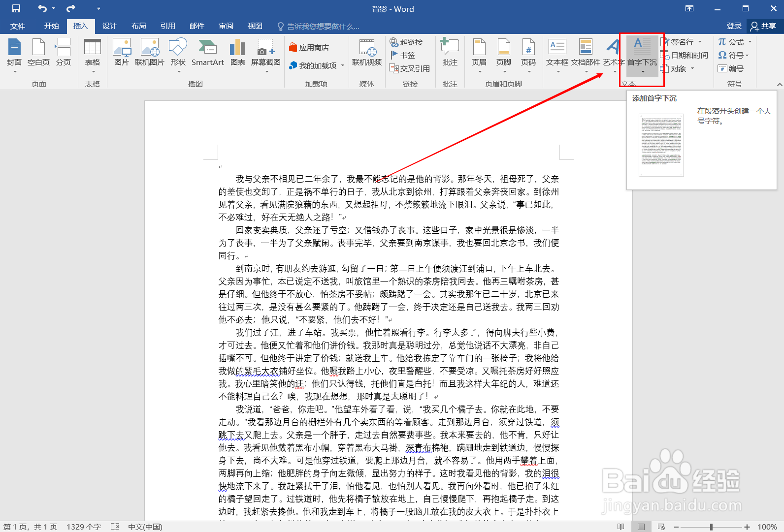Insert 日期和时间 date and time
Image resolution: width=784 pixels, height=532 pixels.
pyautogui.click(x=685, y=55)
